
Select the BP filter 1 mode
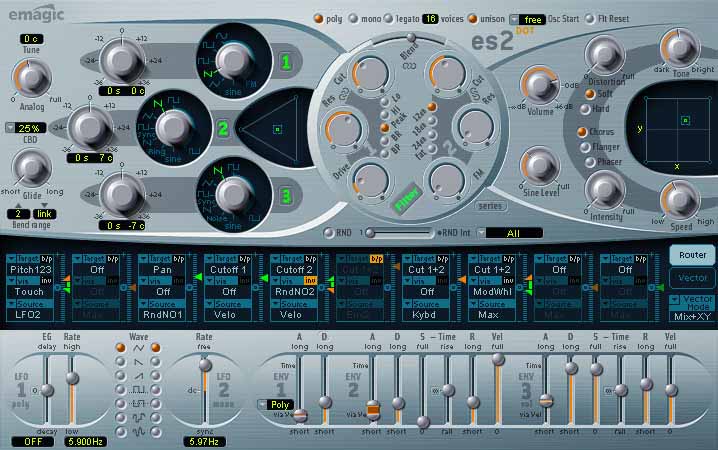point(385,154)
